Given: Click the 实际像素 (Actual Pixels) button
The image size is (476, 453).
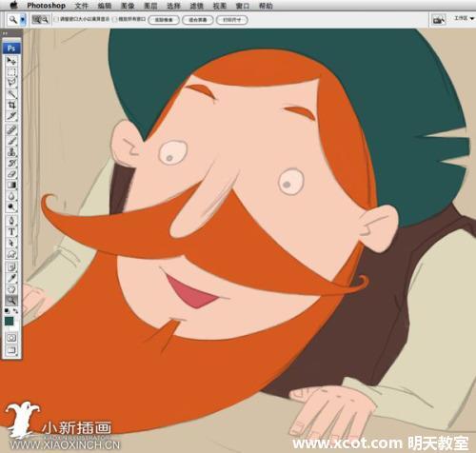Looking at the screenshot, I should (x=164, y=20).
